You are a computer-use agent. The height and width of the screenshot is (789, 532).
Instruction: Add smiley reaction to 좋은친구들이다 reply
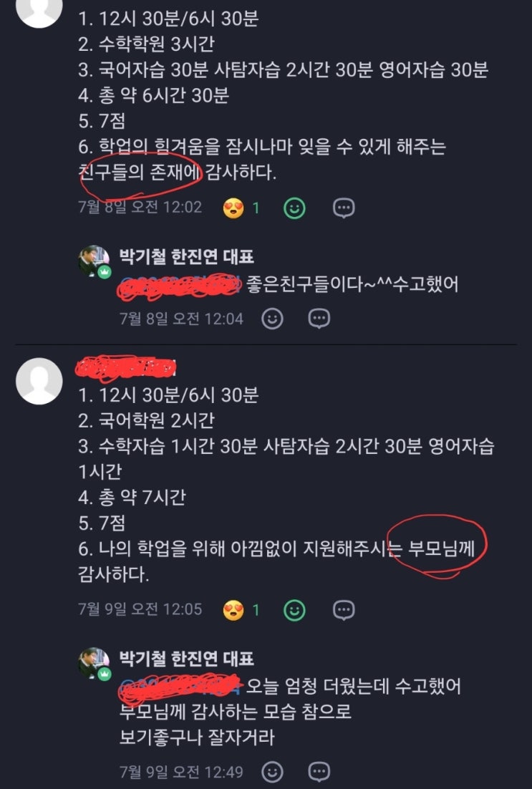click(272, 319)
